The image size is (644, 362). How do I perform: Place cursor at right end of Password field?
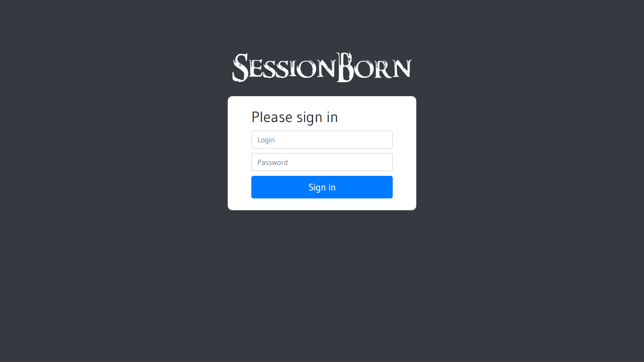[x=388, y=162]
